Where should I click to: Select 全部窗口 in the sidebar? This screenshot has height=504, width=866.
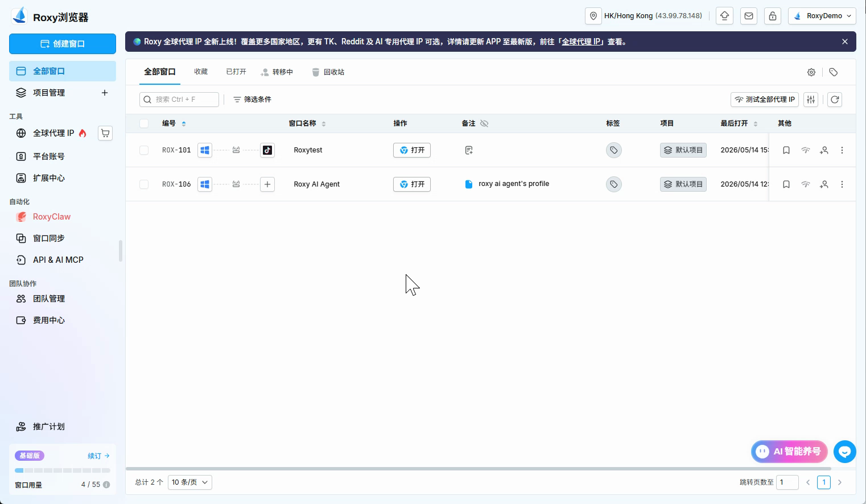(63, 71)
